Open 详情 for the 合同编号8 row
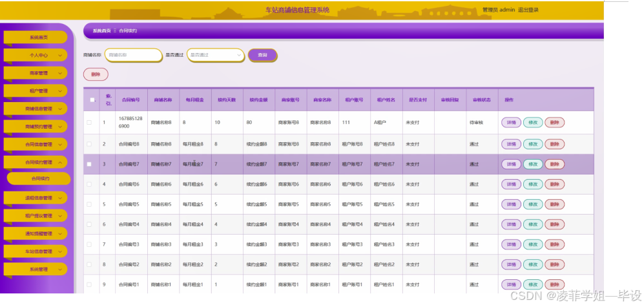Viewport: 644px width, 307px height. pos(512,144)
